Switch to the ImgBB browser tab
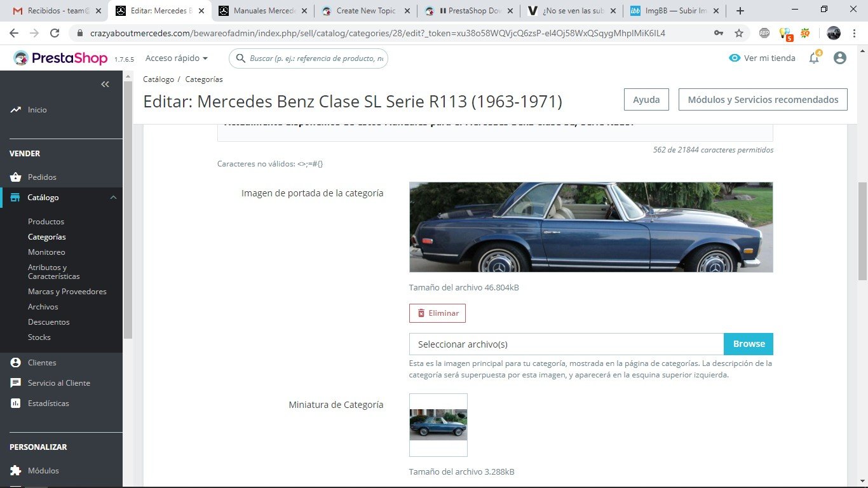This screenshot has width=868, height=488. tap(674, 11)
